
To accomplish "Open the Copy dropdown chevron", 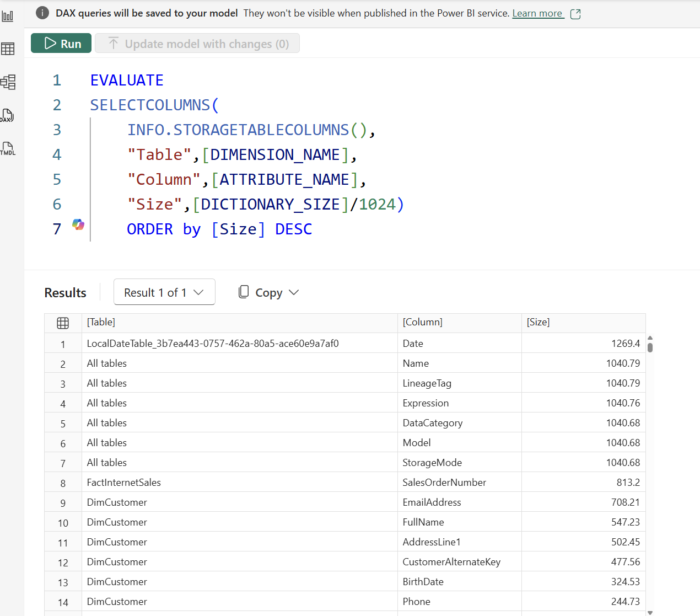I will [294, 293].
